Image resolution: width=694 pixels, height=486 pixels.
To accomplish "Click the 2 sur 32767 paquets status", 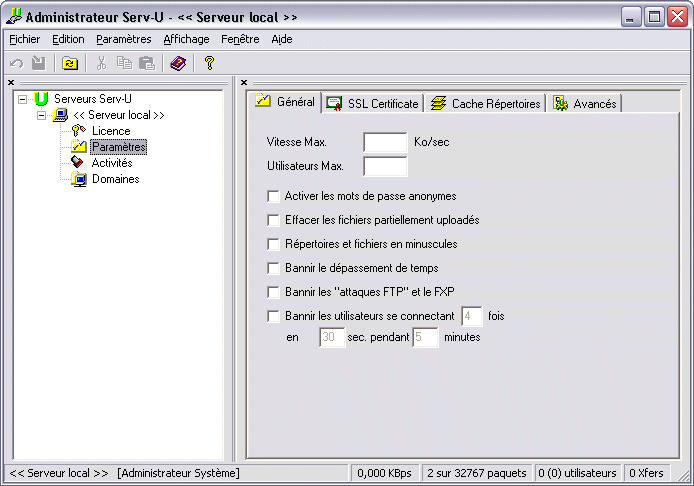I will pos(477,473).
